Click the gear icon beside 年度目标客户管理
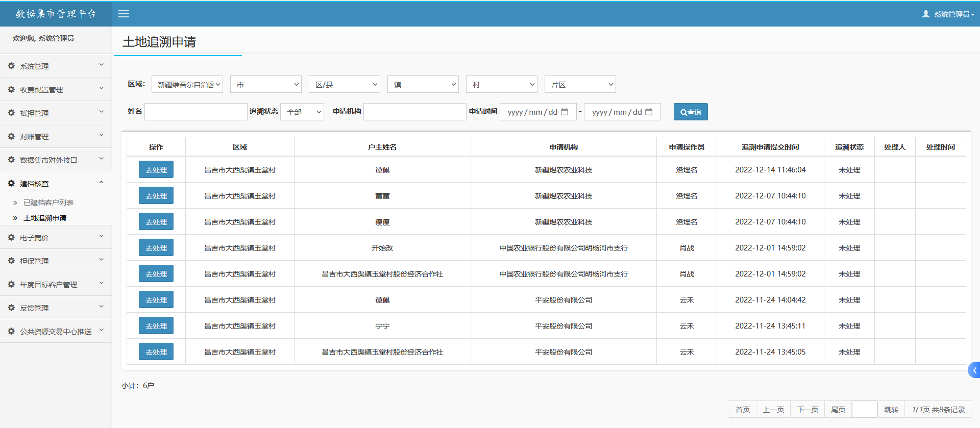 coord(11,284)
